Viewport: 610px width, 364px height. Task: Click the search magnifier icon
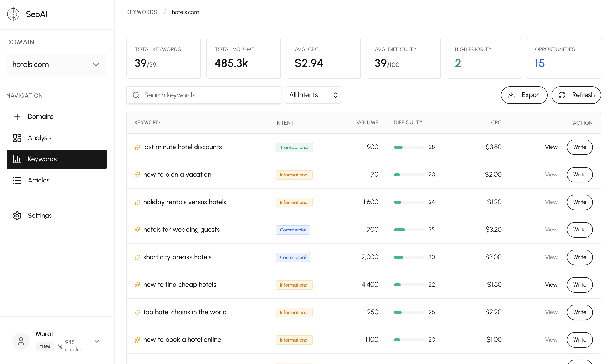coord(136,95)
